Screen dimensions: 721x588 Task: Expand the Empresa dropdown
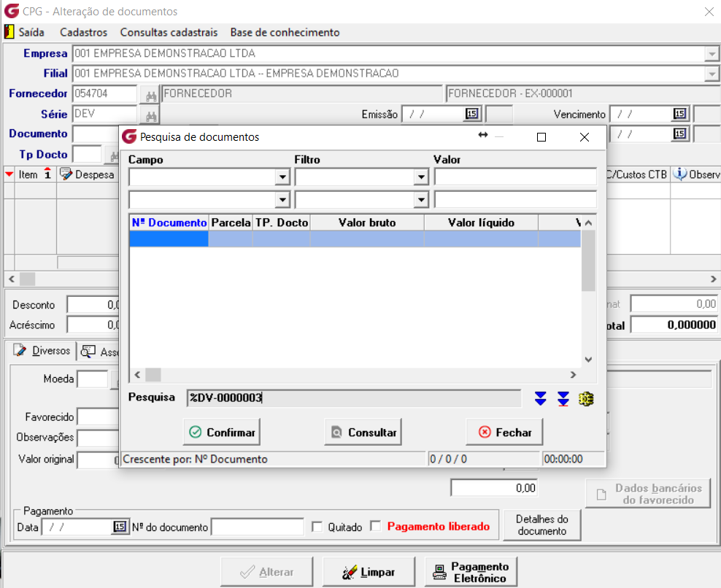click(712, 54)
